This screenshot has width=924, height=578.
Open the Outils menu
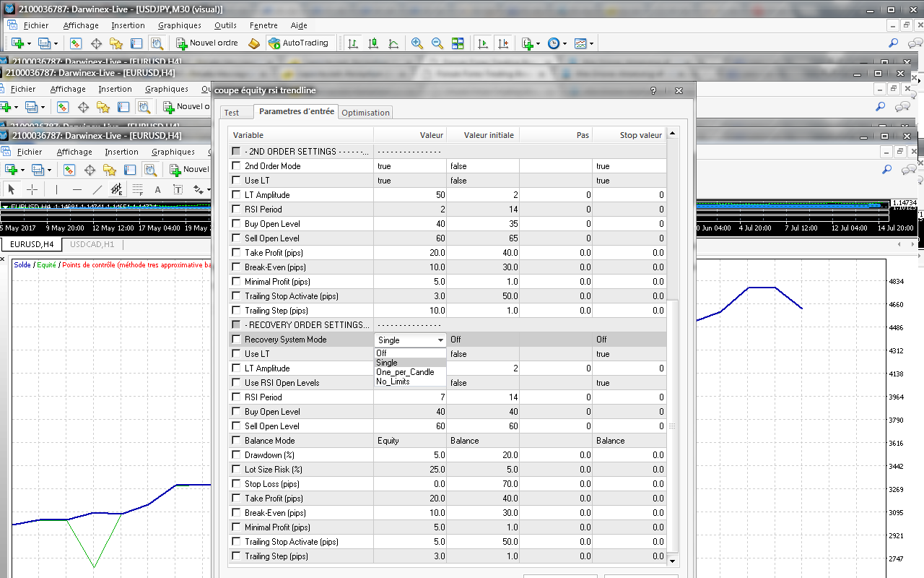225,25
